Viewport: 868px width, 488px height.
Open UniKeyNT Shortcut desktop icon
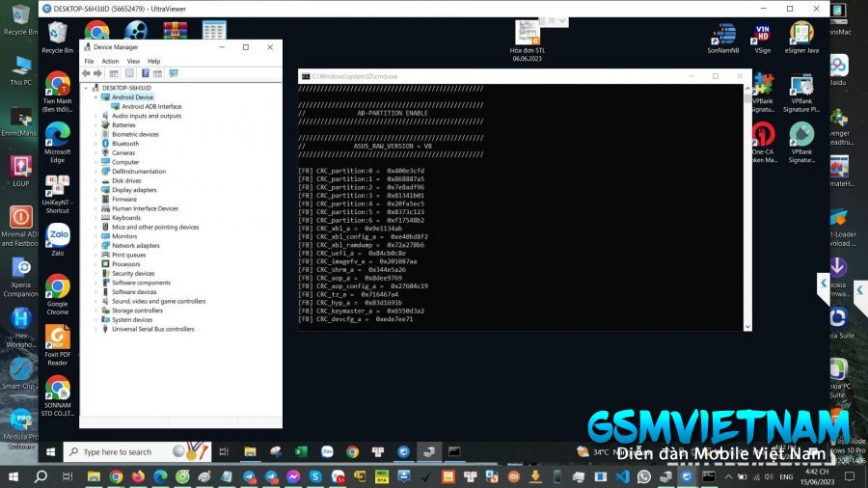tap(58, 194)
